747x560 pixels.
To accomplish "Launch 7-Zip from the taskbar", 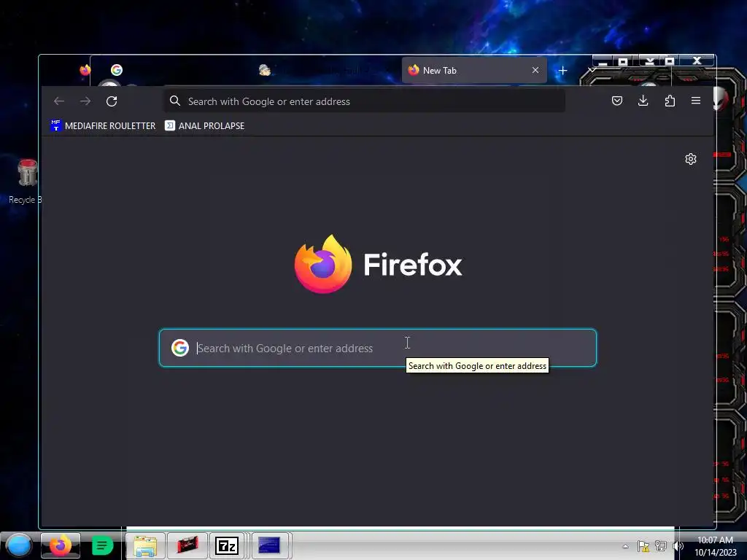I will [x=227, y=545].
